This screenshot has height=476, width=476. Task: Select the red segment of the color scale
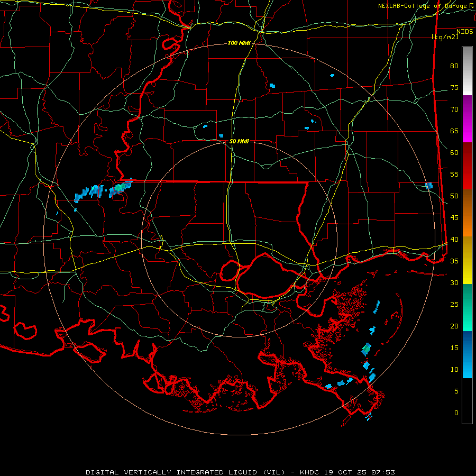467,166
